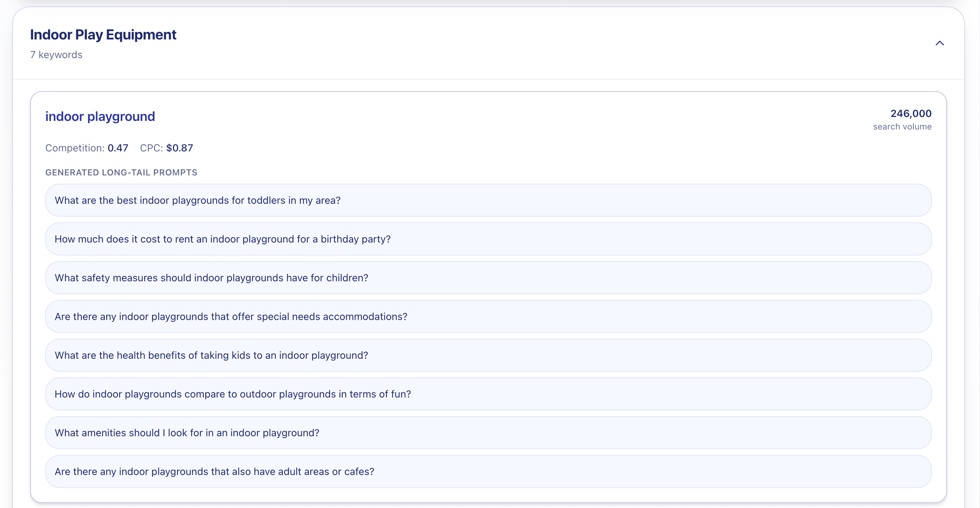Collapse the Indoor Play Equipment section chevron
The height and width of the screenshot is (508, 980).
pyautogui.click(x=939, y=43)
